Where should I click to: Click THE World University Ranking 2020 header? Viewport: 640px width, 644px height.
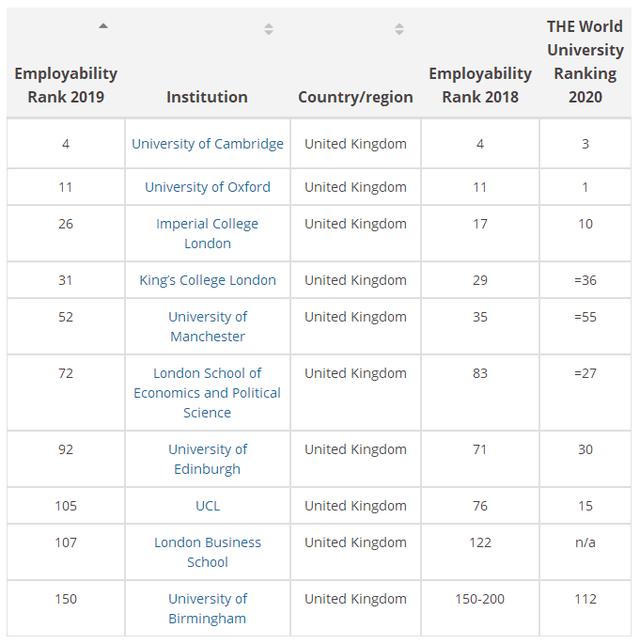click(x=585, y=62)
